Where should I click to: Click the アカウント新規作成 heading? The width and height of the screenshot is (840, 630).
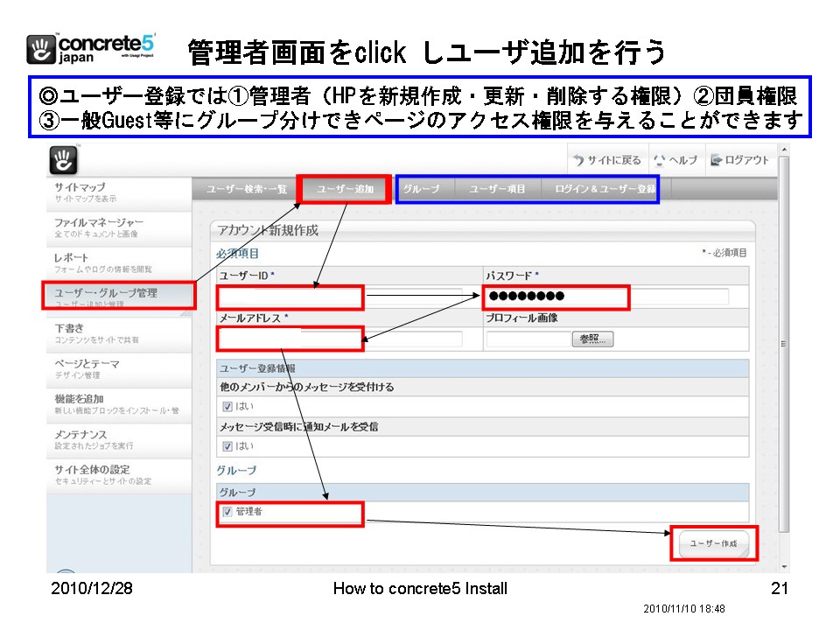coord(268,230)
